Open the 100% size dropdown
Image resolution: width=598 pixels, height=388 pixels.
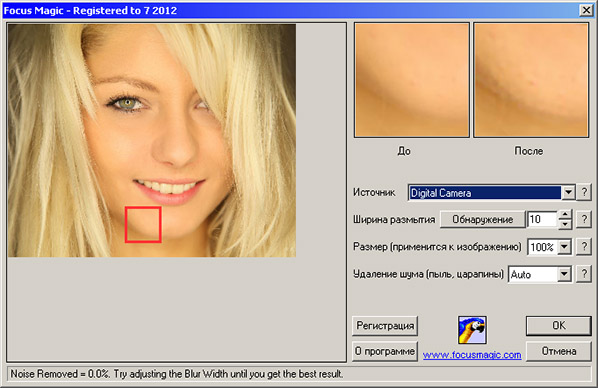pos(564,247)
